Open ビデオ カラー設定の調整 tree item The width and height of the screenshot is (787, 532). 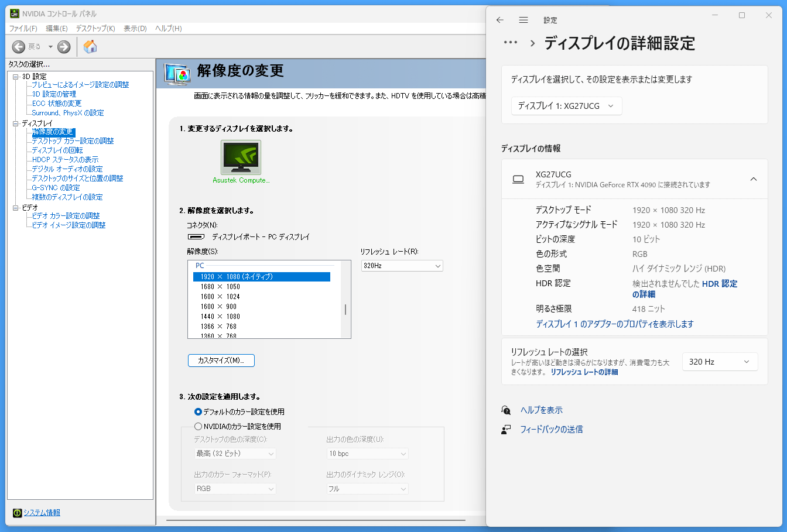coord(66,216)
